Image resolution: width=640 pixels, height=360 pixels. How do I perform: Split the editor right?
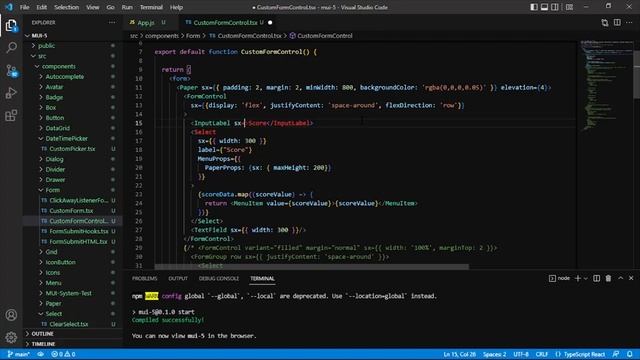617,23
